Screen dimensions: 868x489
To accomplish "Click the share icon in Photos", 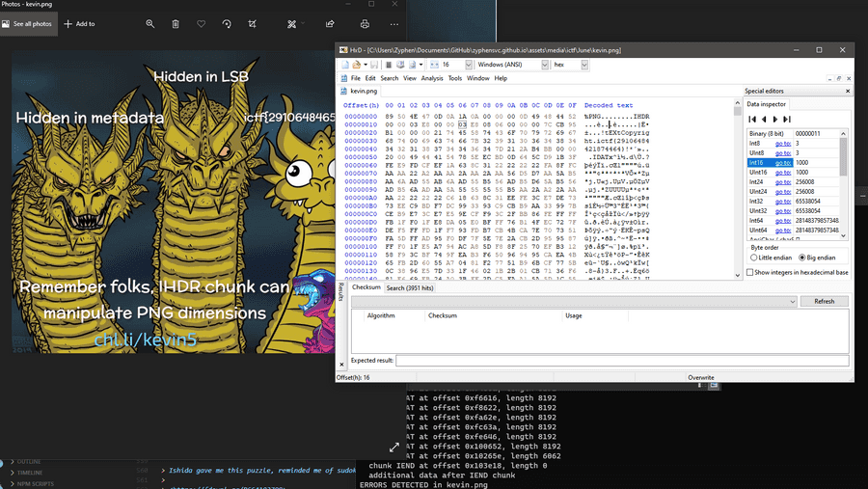I will coord(330,24).
